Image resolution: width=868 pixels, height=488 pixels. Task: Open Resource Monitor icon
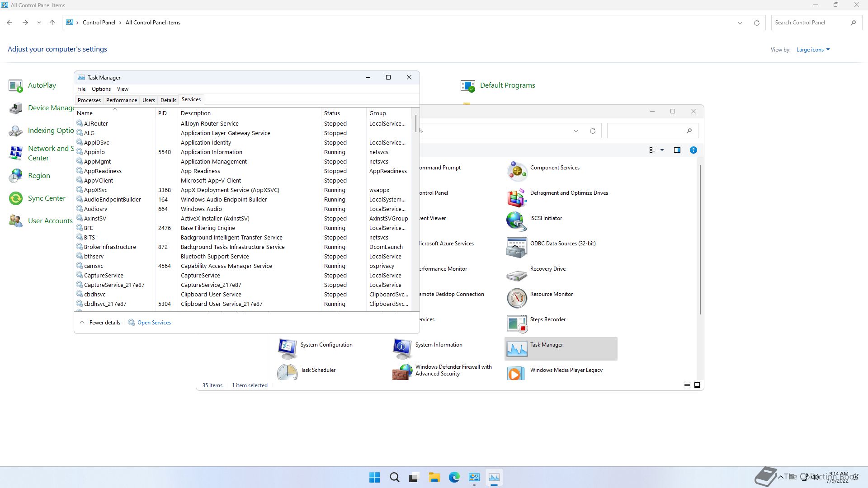[517, 298]
